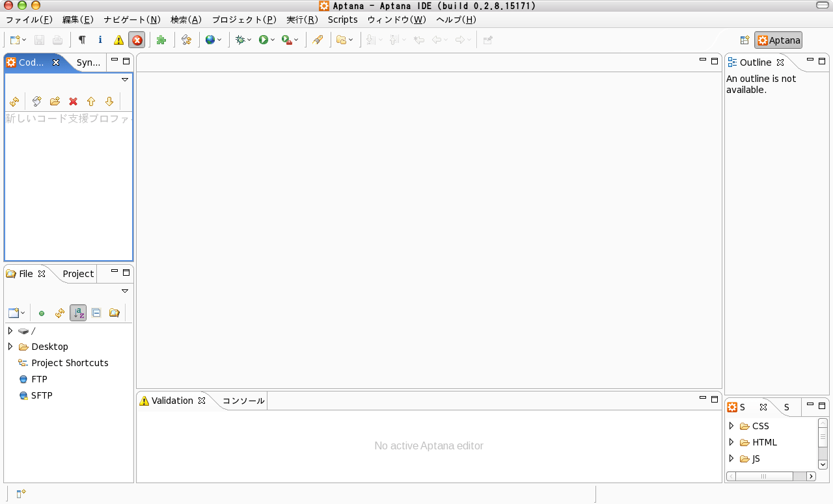This screenshot has height=504, width=833.
Task: Click the new item icon in File panel
Action: 14,313
